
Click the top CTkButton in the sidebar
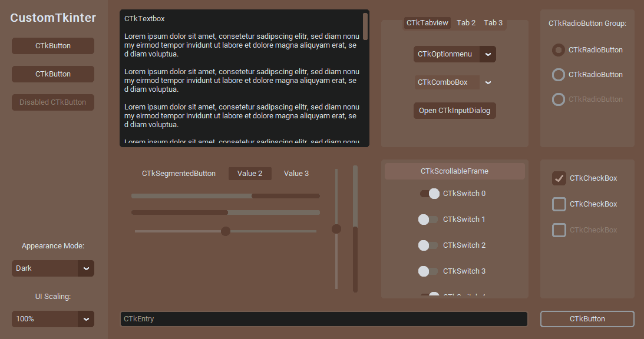pyautogui.click(x=52, y=45)
